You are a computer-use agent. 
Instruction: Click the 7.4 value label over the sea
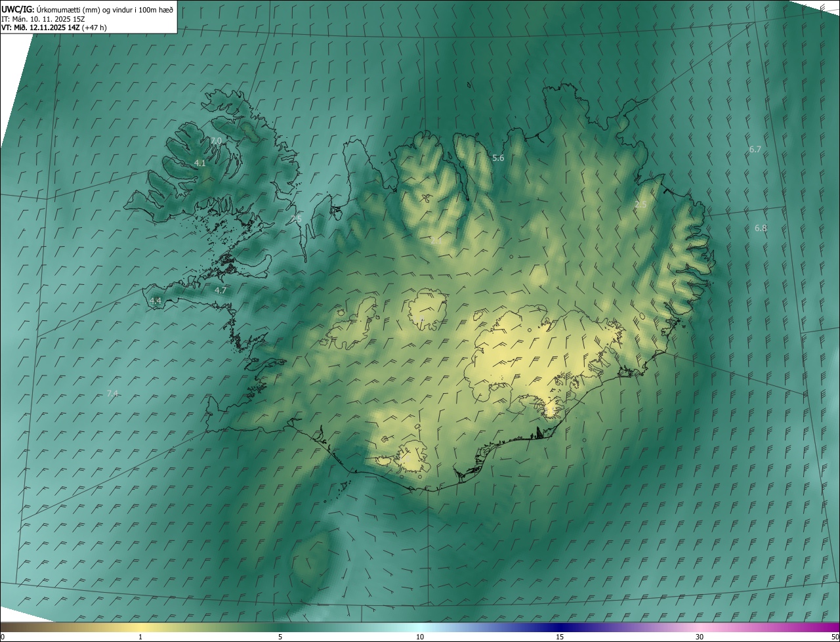[x=112, y=393]
